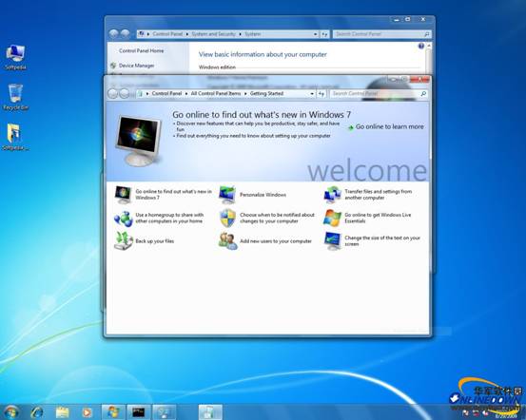Open Go online to get Windows Live Essentials
Screen dimensions: 526x420
pos(367,218)
